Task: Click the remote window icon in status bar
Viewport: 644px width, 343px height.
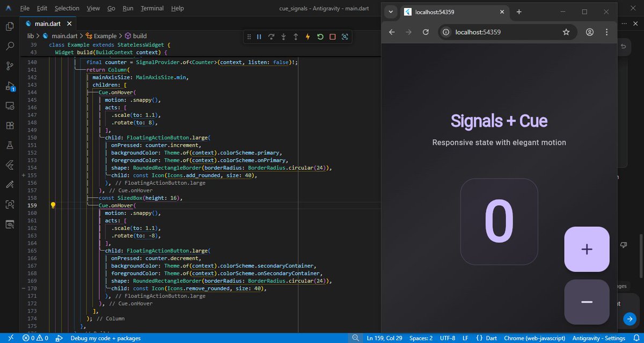Action: click(10, 338)
